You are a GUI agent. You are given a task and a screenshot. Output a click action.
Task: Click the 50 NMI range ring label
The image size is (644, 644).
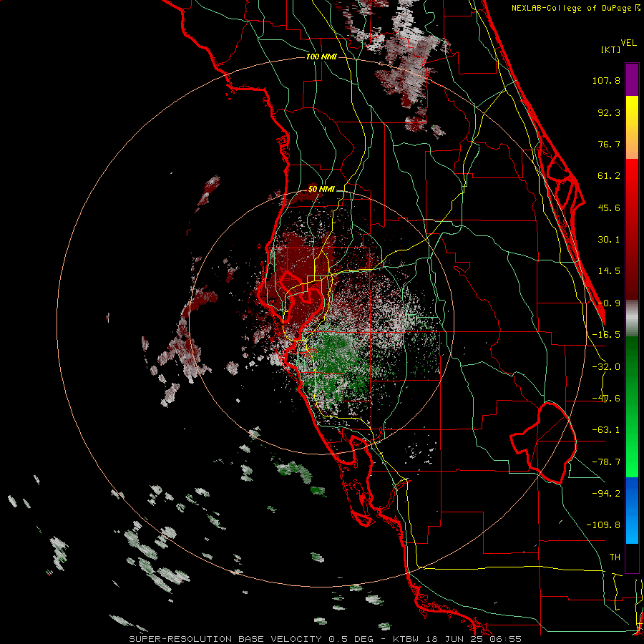point(321,190)
